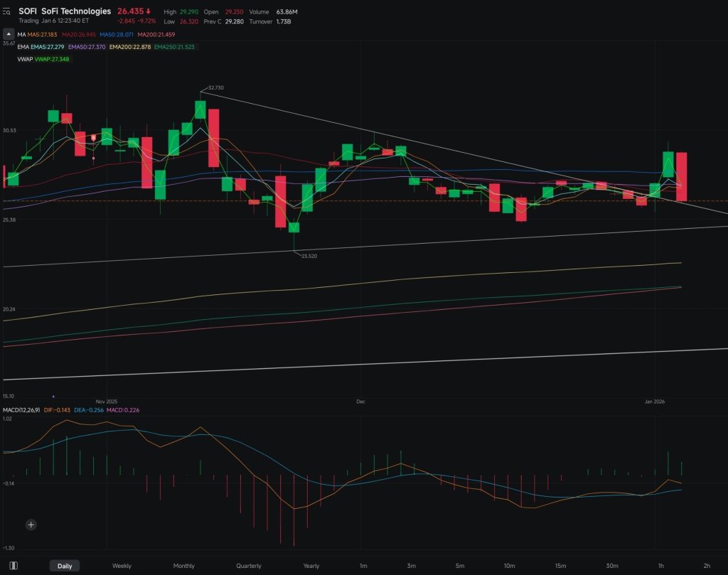Choose the 2h interval
This screenshot has width=728, height=575.
(x=707, y=566)
